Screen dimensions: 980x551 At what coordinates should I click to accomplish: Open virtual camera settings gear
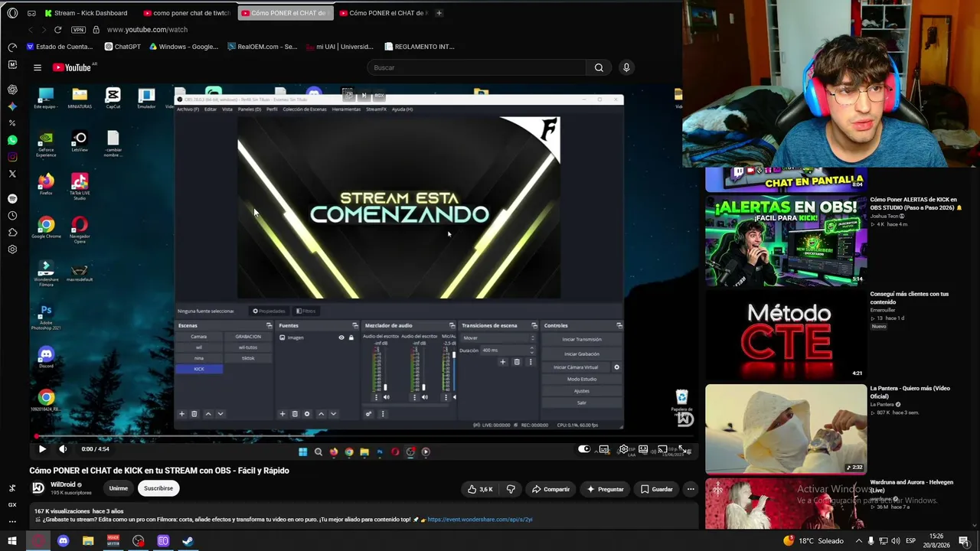pyautogui.click(x=616, y=367)
